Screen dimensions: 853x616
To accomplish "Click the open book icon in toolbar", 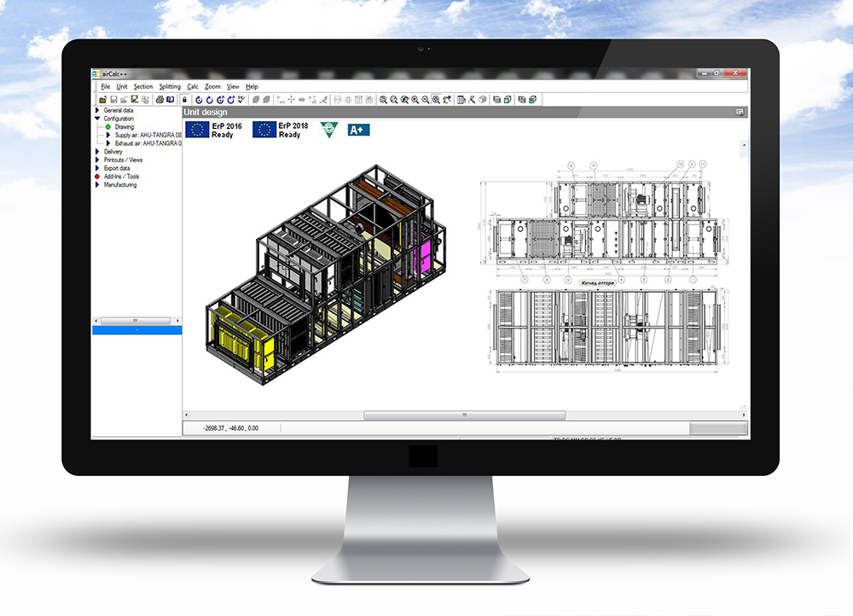I will coord(170,100).
